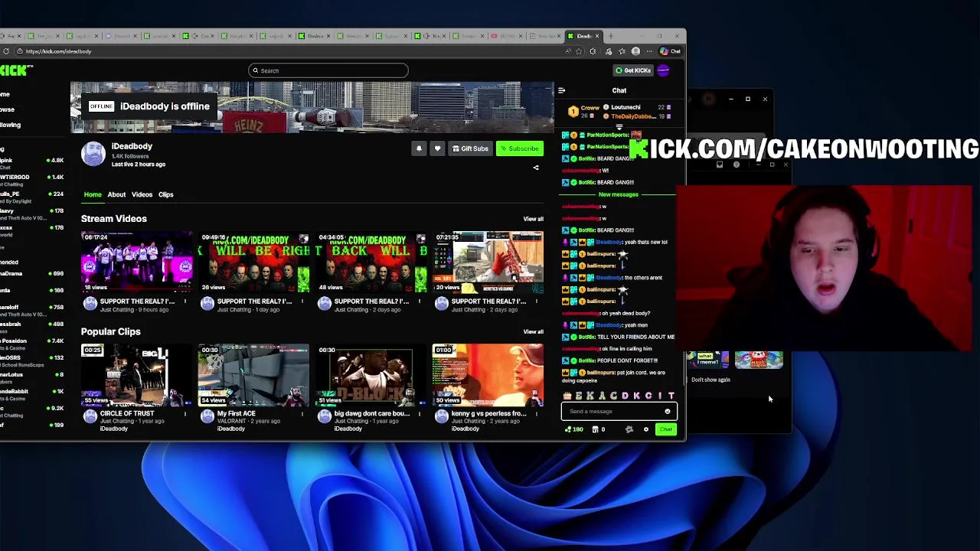Close the active iDeadbody browser tab
Image resolution: width=980 pixels, height=551 pixels.
pos(597,36)
